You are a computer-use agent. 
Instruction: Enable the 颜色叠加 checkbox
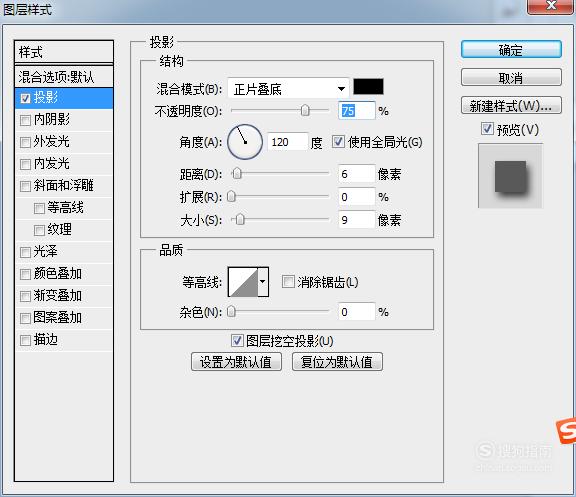point(25,274)
